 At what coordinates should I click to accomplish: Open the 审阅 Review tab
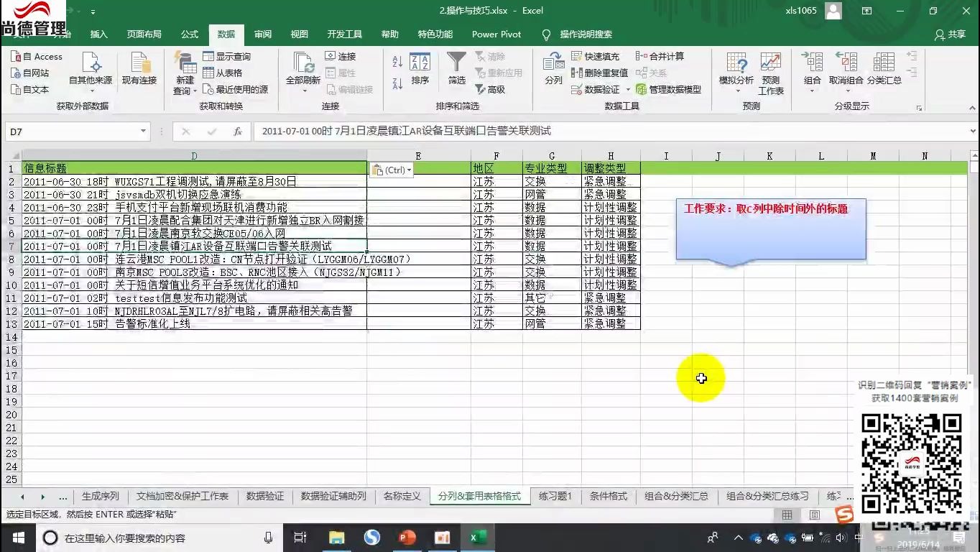(x=263, y=34)
